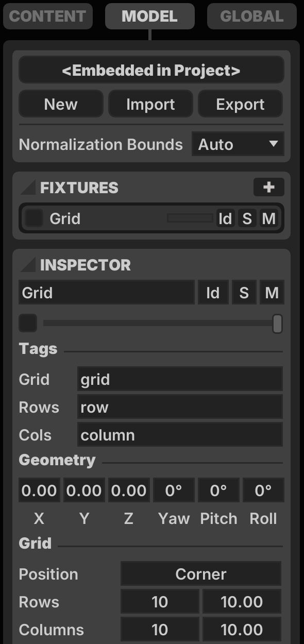Click the Import model button
This screenshot has width=304, height=644.
(x=150, y=104)
